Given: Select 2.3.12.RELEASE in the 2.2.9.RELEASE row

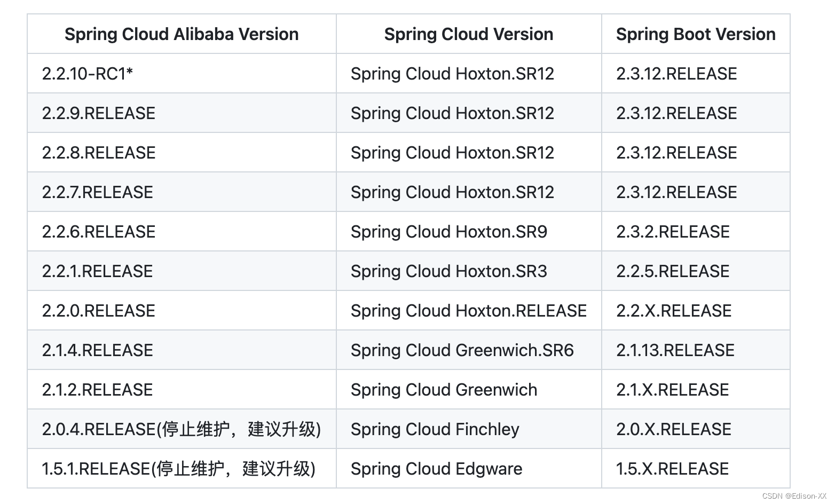Looking at the screenshot, I should [696, 113].
